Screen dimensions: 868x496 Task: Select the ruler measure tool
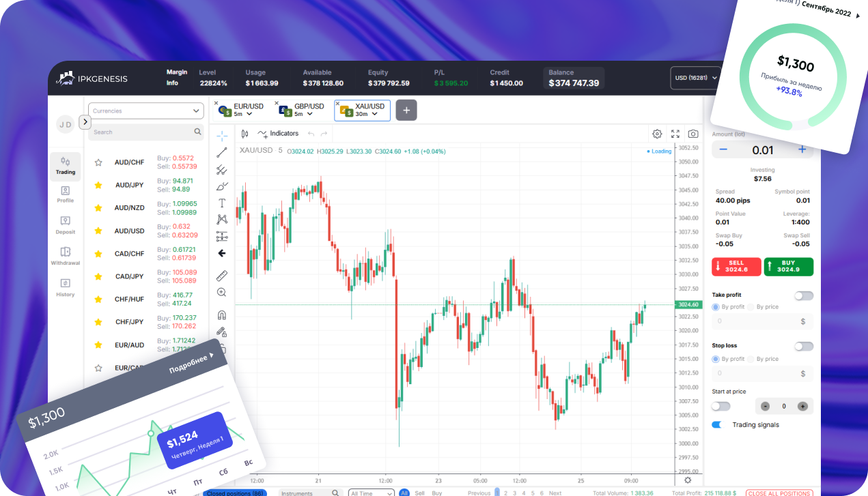222,276
